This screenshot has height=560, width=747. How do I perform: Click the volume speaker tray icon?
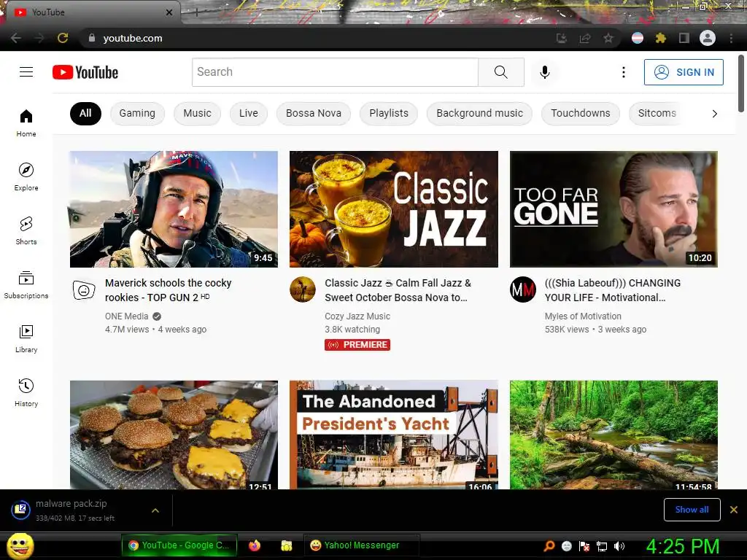(619, 546)
